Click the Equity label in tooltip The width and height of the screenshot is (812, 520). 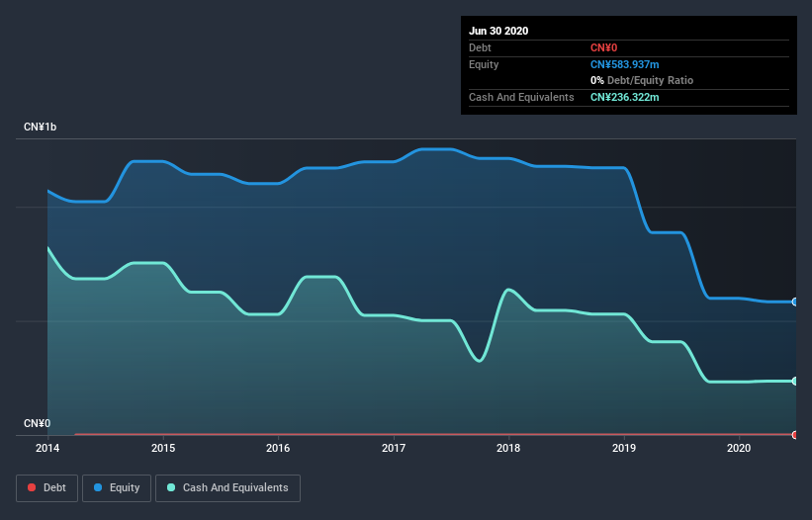pos(484,64)
